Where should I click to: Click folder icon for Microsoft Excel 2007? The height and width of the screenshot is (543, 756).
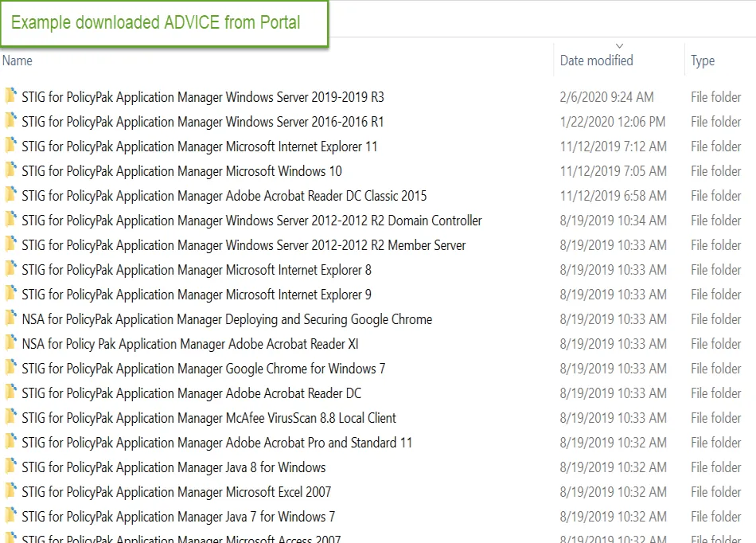pos(10,491)
